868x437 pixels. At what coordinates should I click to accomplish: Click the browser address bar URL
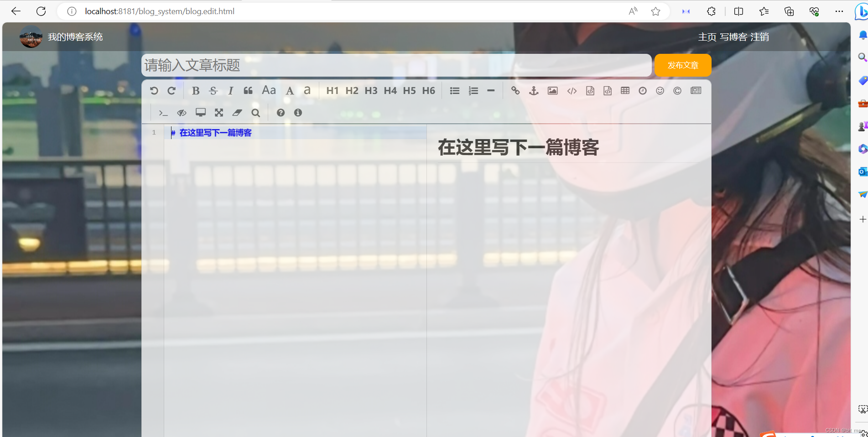pos(160,11)
